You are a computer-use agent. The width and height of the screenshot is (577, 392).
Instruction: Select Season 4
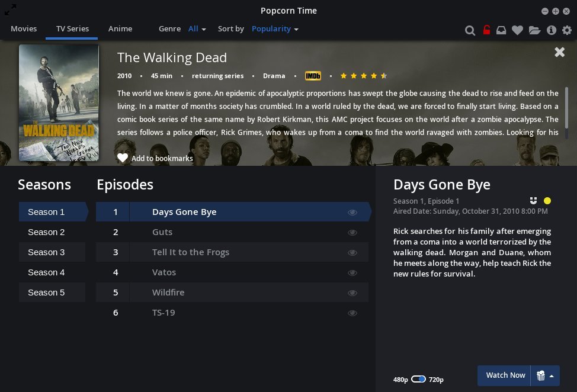(x=52, y=272)
